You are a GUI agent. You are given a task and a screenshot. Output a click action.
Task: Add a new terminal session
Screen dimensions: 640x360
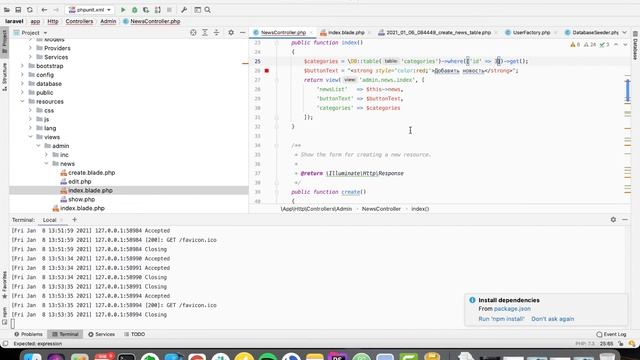(74, 220)
